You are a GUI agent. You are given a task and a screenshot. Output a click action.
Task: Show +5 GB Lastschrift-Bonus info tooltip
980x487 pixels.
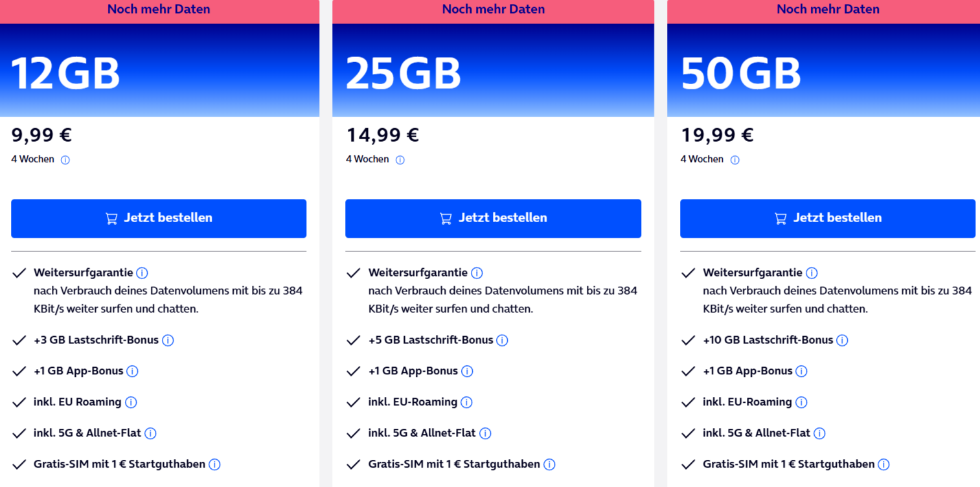[502, 341]
